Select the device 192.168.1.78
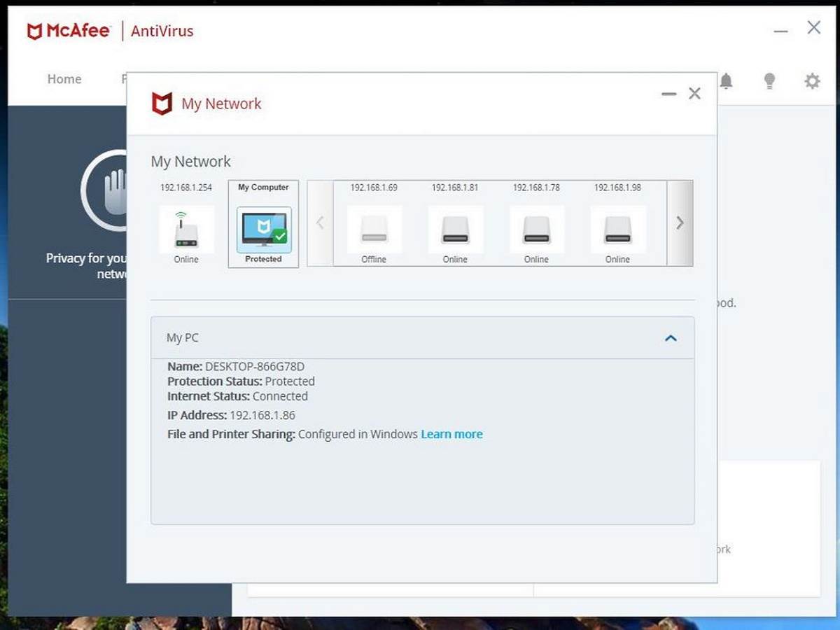 point(536,224)
